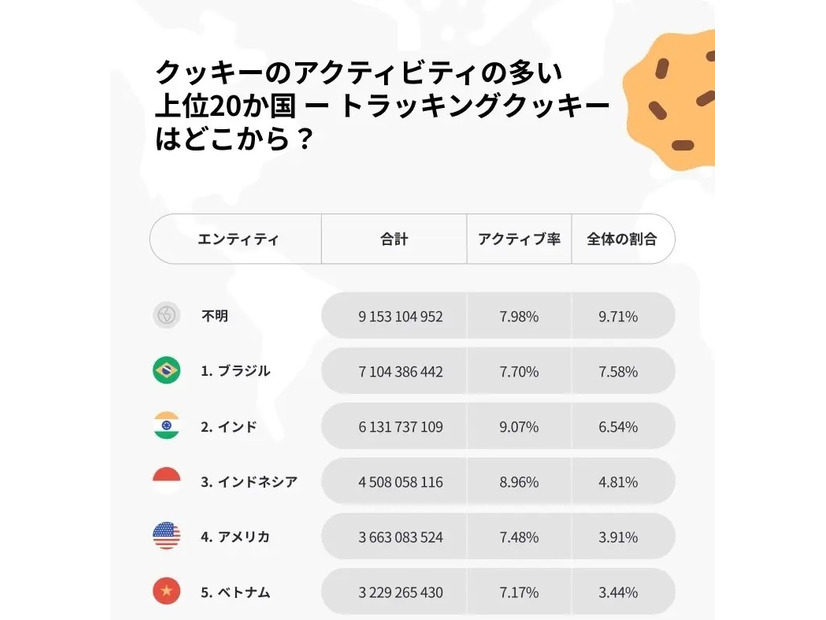Click the Vietnam flag icon
The image size is (826, 620).
167,591
